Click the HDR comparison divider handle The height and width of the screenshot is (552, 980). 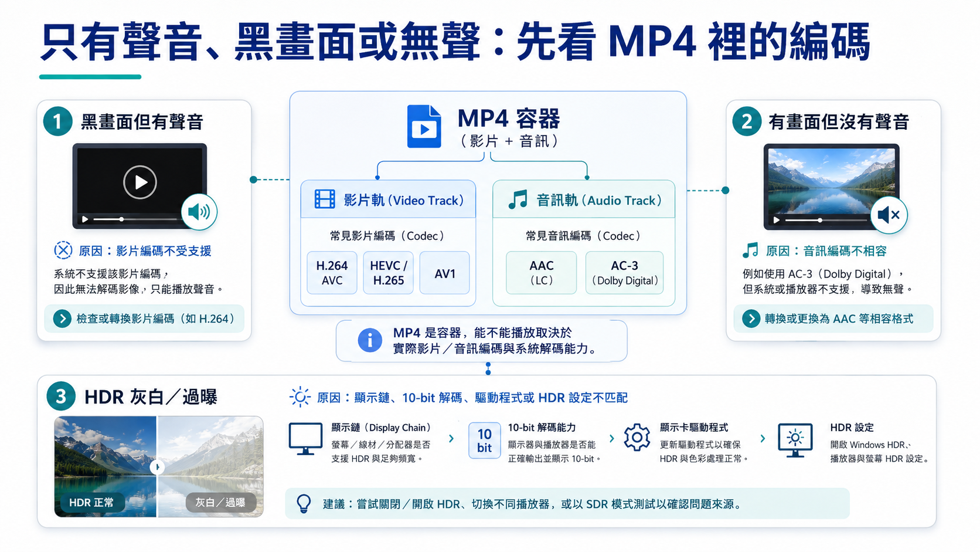(x=157, y=467)
